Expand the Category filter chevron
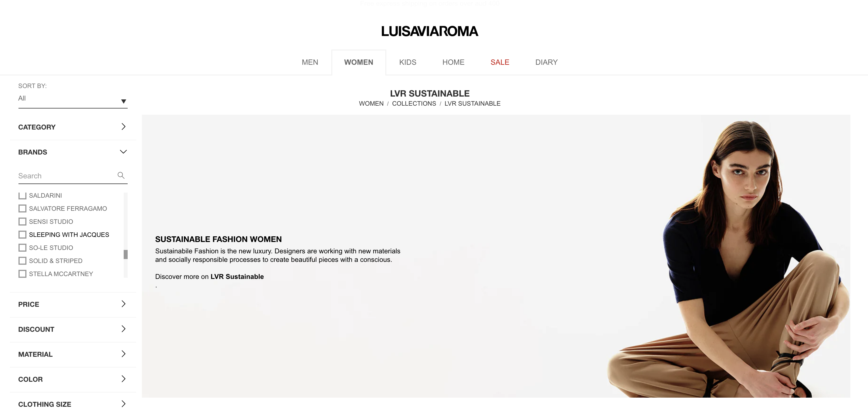868x409 pixels. click(x=123, y=127)
